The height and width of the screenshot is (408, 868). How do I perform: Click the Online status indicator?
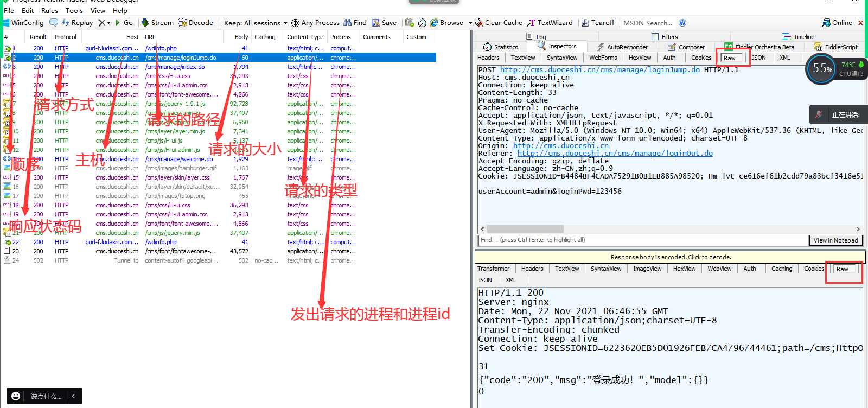point(837,23)
